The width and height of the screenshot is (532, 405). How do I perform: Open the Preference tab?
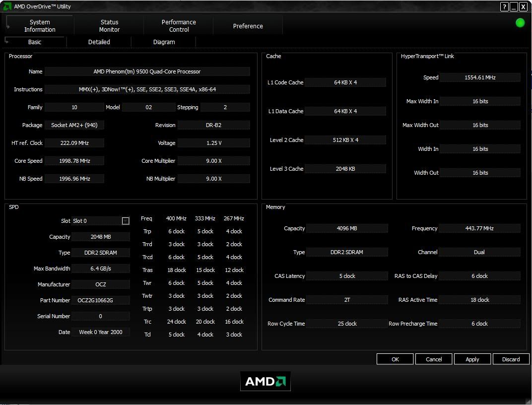click(x=248, y=26)
